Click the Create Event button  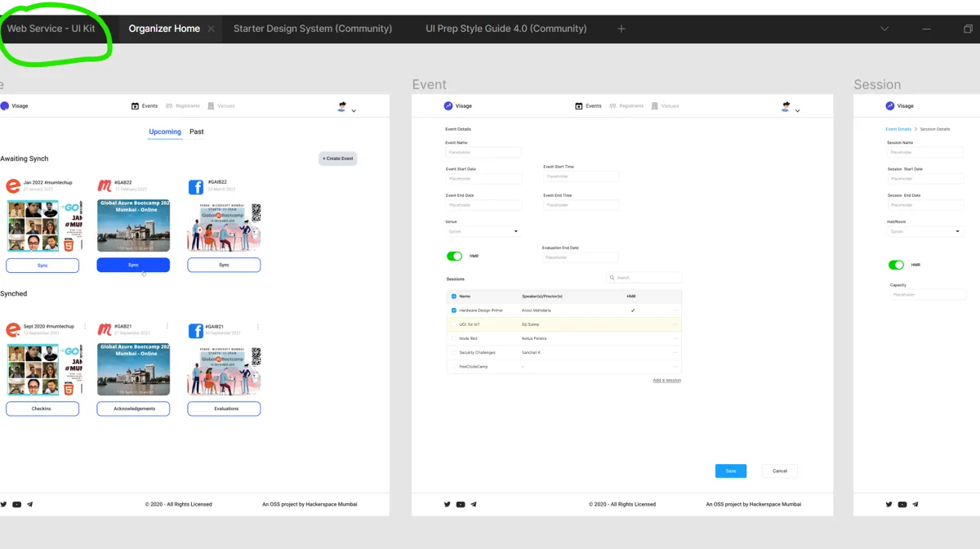[x=338, y=158]
